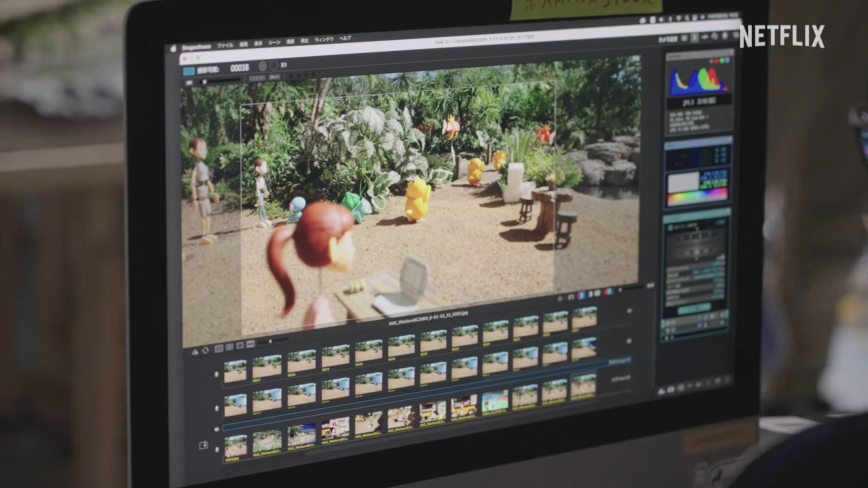This screenshot has width=868, height=488.
Task: Click the timeline refresh arrows icon
Action: coord(206,350)
